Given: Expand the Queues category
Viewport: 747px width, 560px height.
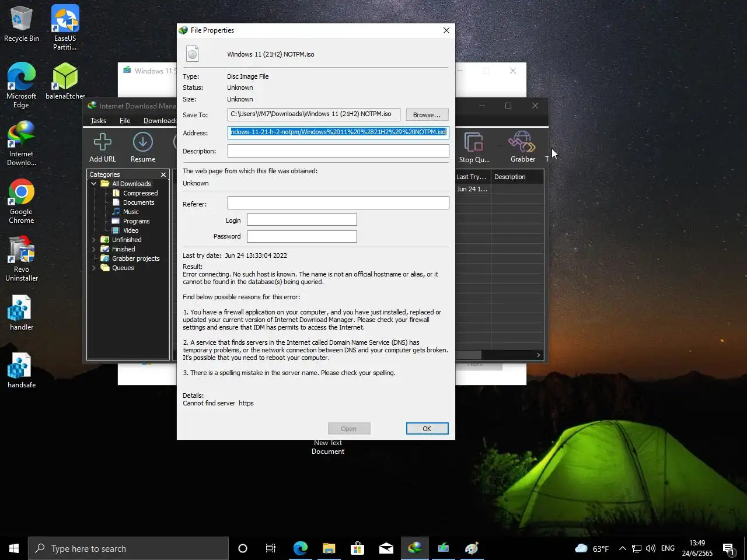Looking at the screenshot, I should click(94, 268).
